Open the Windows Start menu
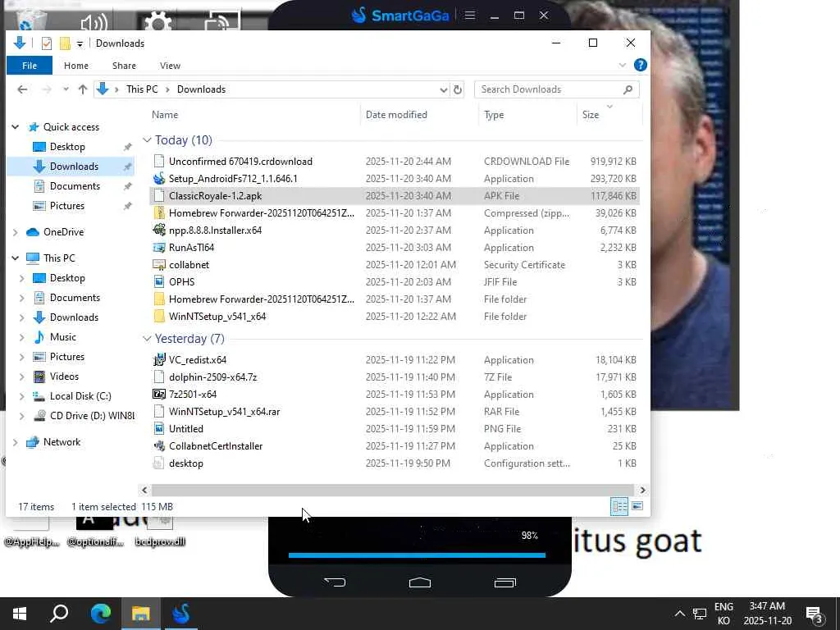Viewport: 840px width, 630px height. [x=20, y=614]
